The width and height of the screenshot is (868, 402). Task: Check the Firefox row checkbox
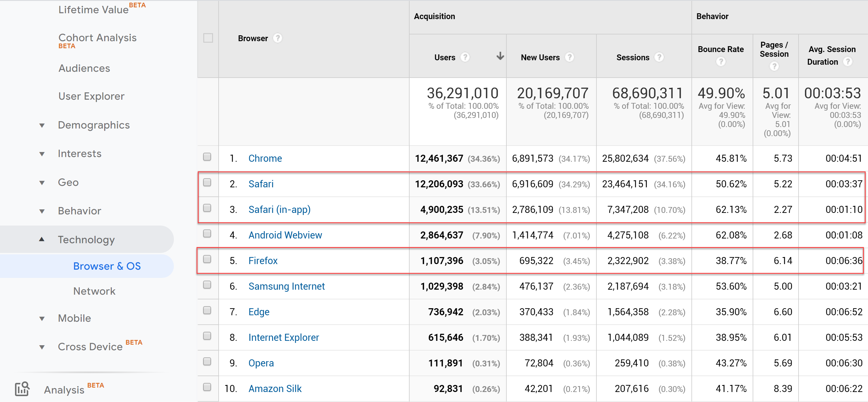point(207,259)
